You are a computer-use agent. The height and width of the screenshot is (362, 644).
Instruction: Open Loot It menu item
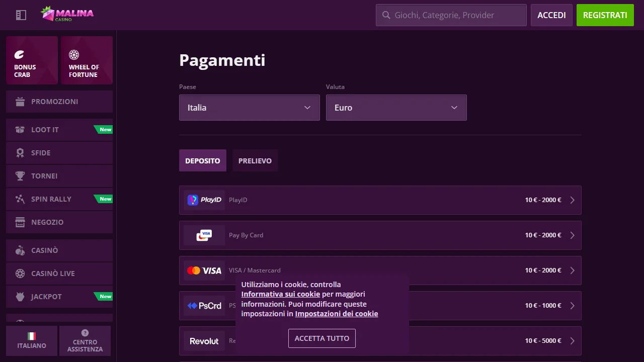pos(59,130)
